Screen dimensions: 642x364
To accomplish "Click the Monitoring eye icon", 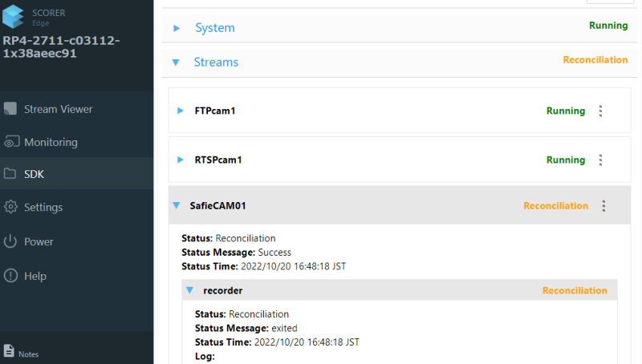I will pyautogui.click(x=10, y=143).
